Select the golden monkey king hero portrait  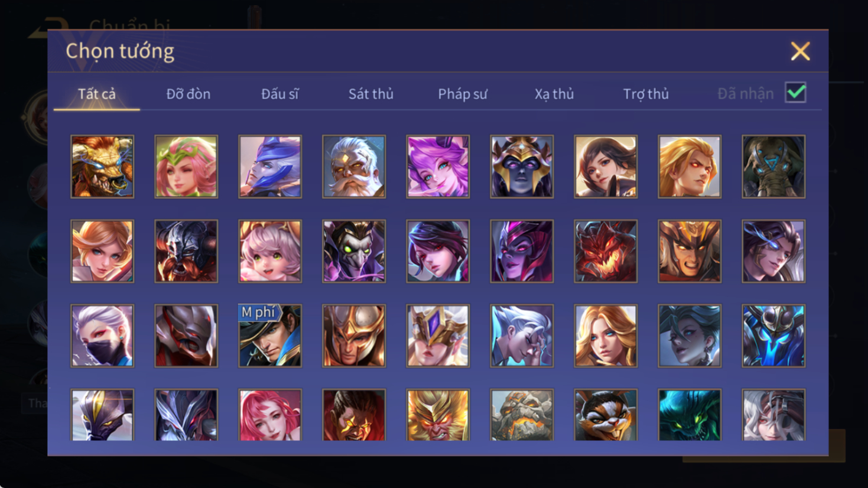438,415
